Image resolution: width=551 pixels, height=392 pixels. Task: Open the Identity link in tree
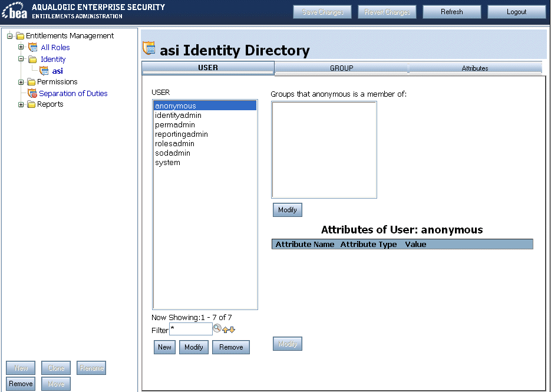click(x=53, y=59)
